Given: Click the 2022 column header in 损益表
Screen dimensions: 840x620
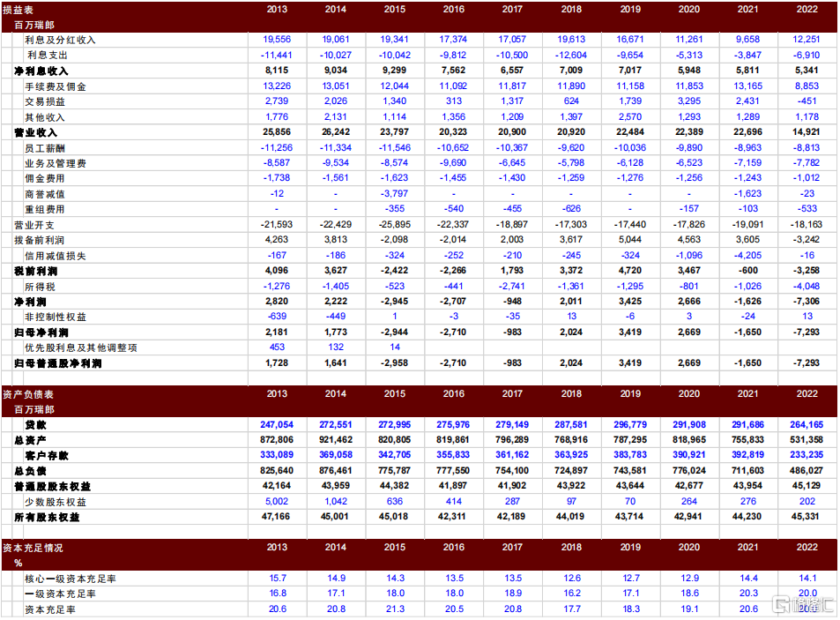Looking at the screenshot, I should pos(807,9).
